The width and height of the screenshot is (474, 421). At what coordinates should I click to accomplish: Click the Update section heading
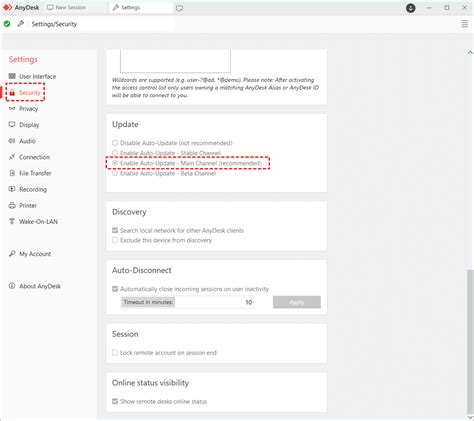[125, 124]
